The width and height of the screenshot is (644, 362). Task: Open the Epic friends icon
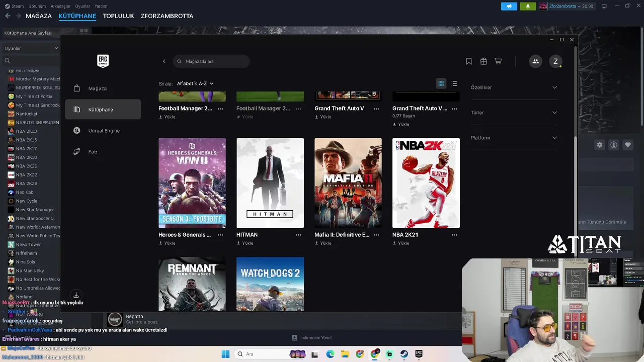tap(535, 61)
